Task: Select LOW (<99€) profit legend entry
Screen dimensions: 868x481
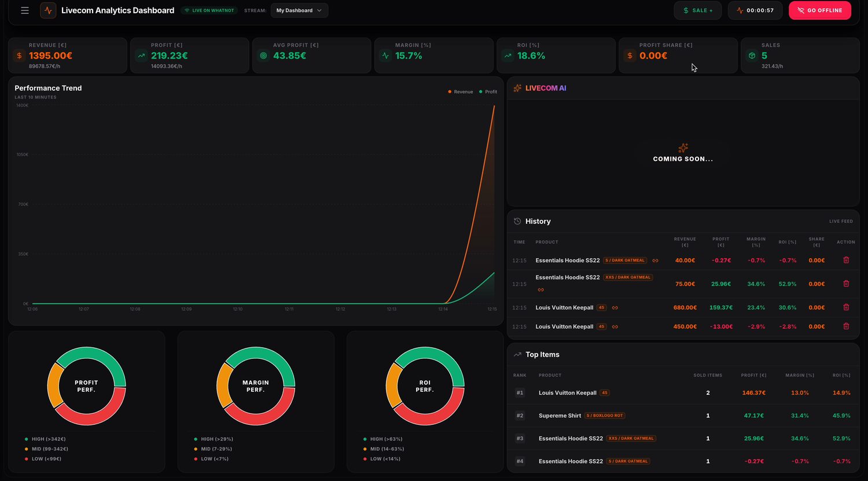Action: click(x=43, y=458)
